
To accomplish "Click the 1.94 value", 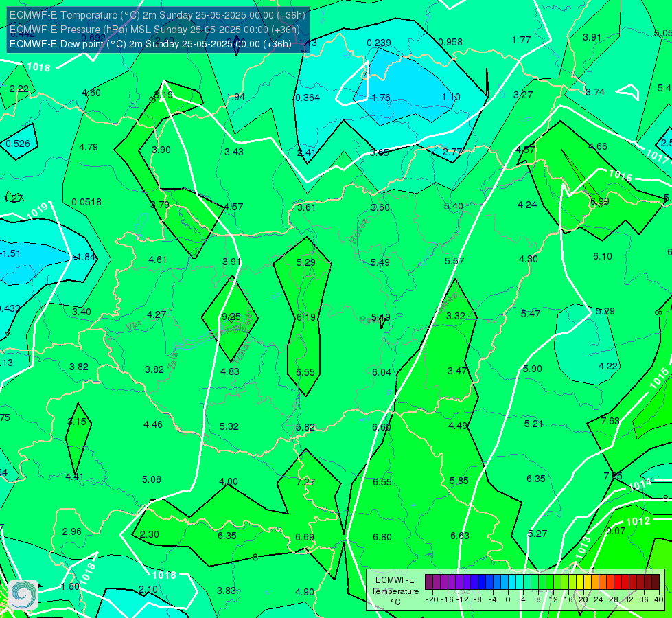I will 235,97.
